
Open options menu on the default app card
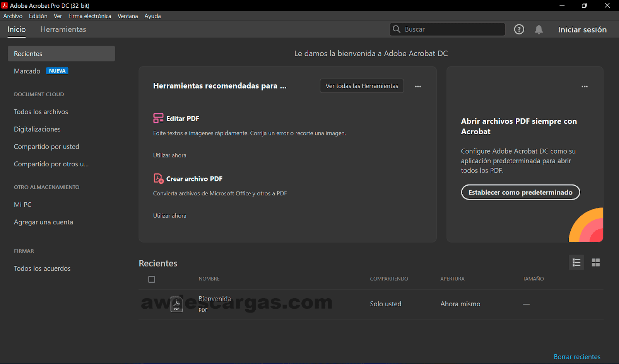[585, 86]
